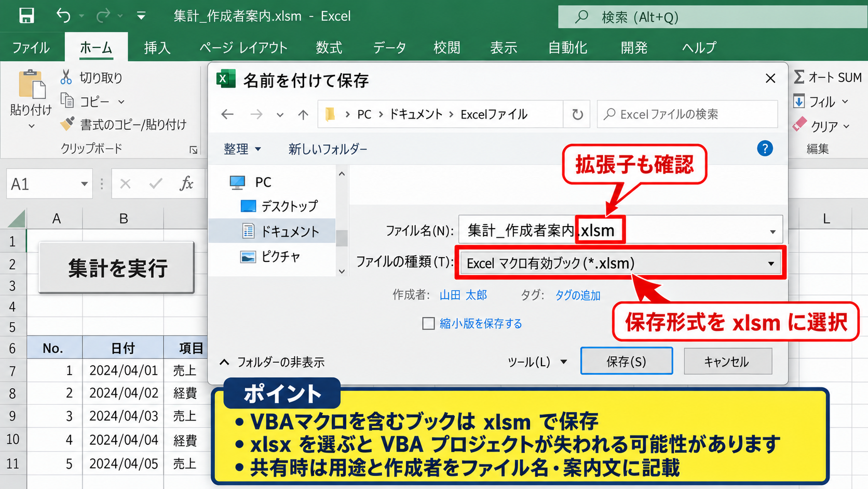Viewport: 868px width, 489px height.
Task: Click the Redo arrow icon
Action: point(103,16)
